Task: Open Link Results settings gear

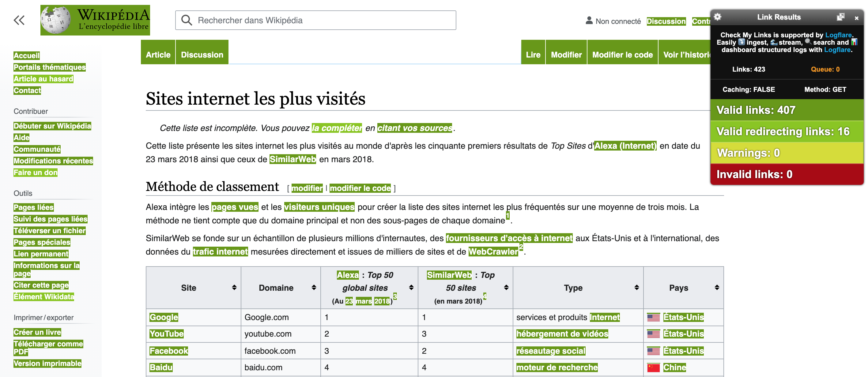Action: 718,17
